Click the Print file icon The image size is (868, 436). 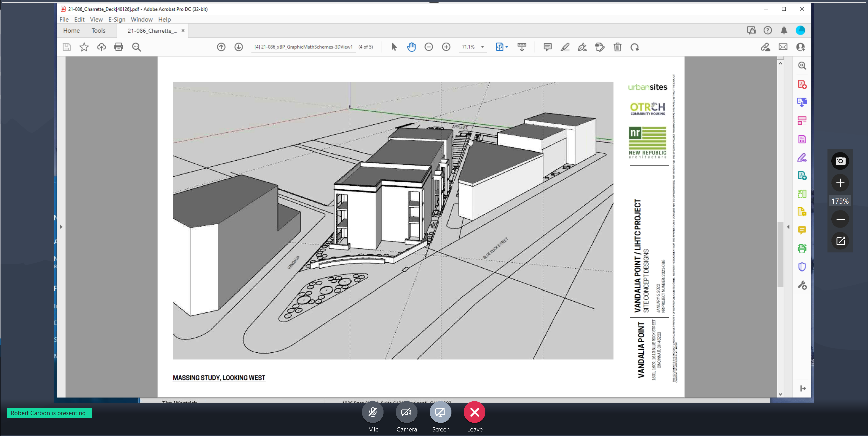(119, 47)
